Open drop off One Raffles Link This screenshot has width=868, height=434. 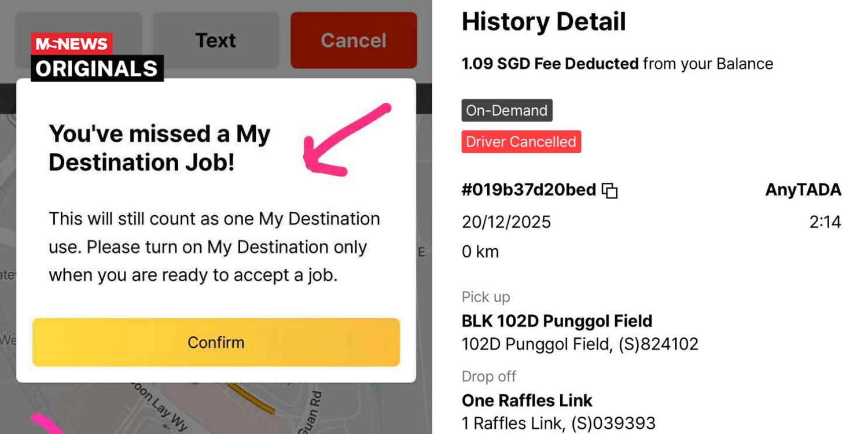(527, 400)
